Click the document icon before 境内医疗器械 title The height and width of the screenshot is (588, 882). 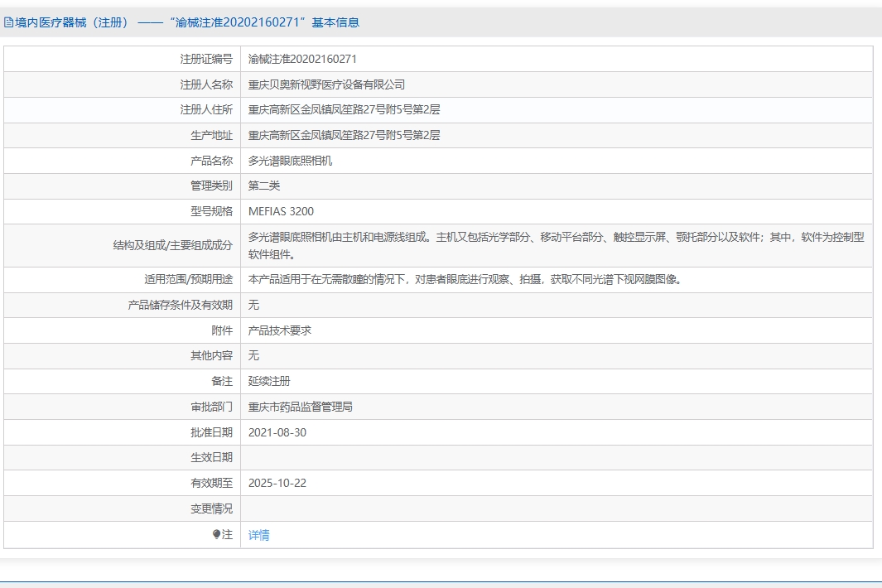tap(8, 22)
